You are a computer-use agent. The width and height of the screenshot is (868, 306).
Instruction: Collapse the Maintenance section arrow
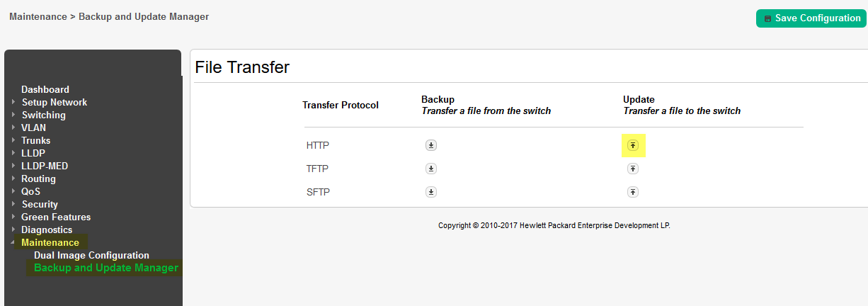[x=13, y=242]
